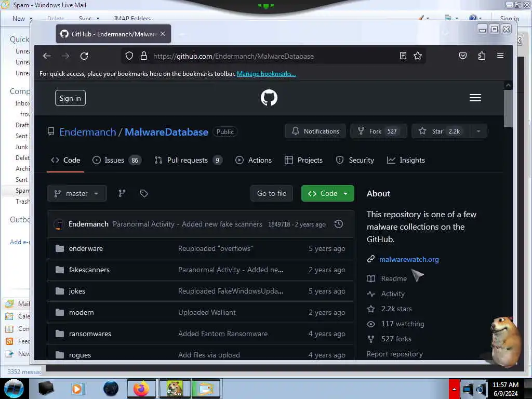532x399 pixels.
Task: Open Firefox application hamburger menu
Action: coord(500,56)
